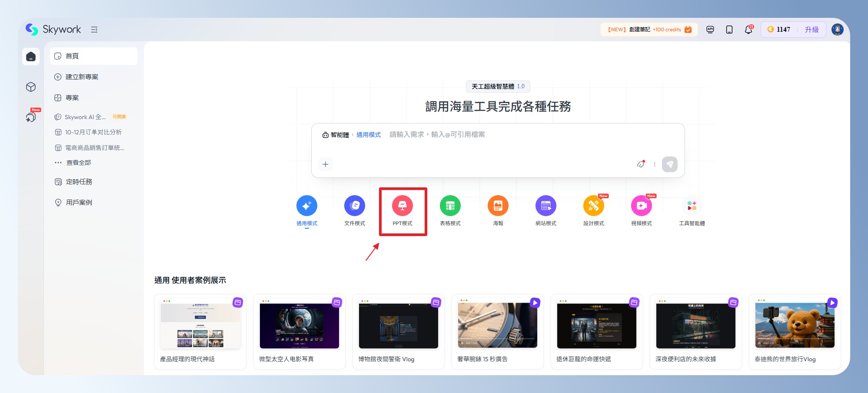Image resolution: width=868 pixels, height=393 pixels.
Task: Go to 定時任務 scheduled tasks
Action: (79, 182)
